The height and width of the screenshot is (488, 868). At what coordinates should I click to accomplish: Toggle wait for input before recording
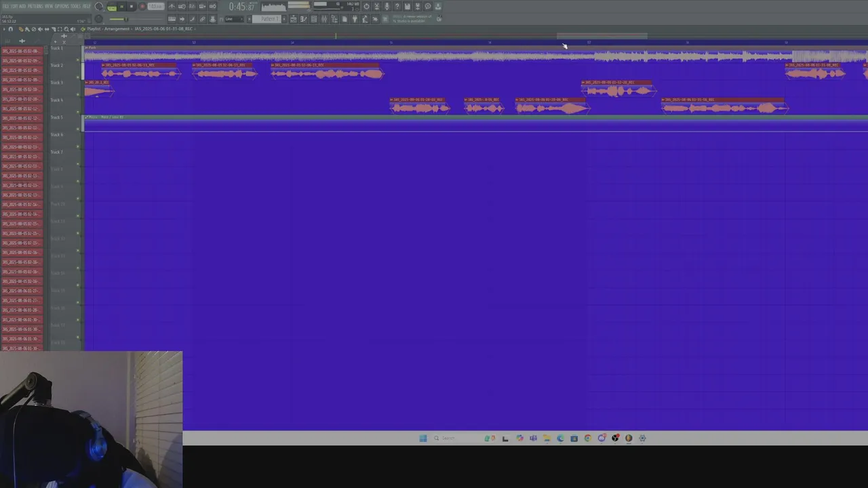[x=182, y=7]
